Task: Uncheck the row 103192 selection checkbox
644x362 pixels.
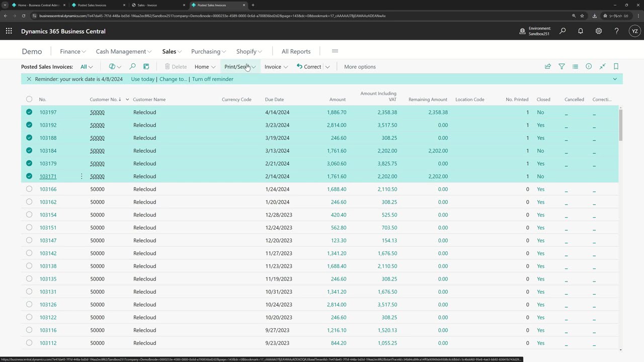Action: (29, 125)
